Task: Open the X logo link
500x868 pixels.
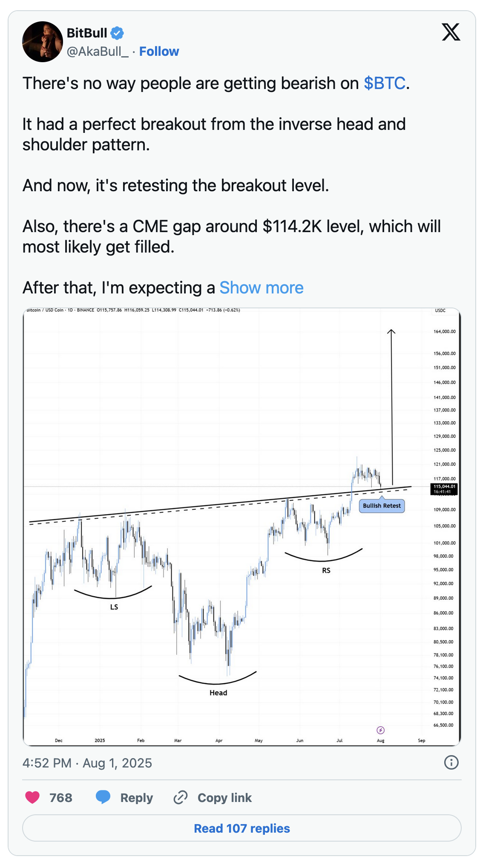Action: 451,32
